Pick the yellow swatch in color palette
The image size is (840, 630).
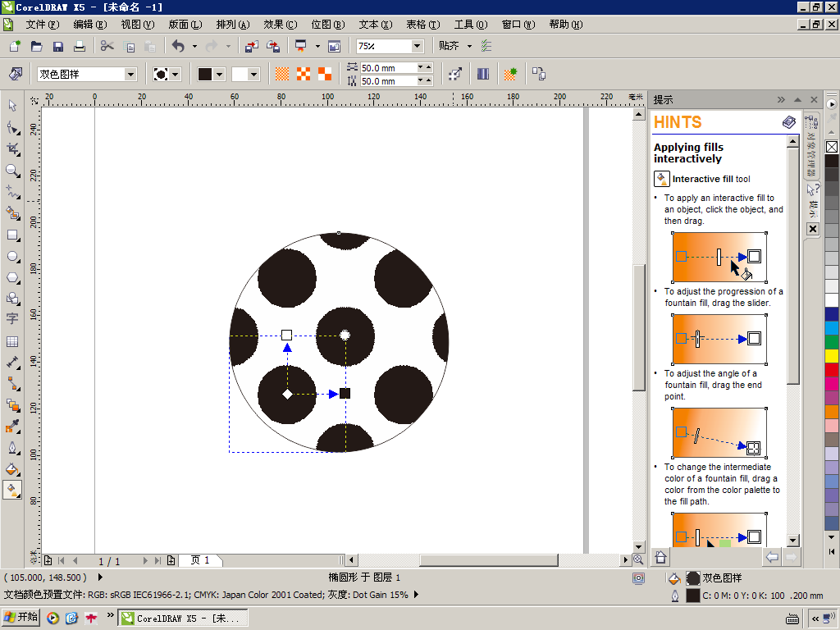tap(832, 355)
